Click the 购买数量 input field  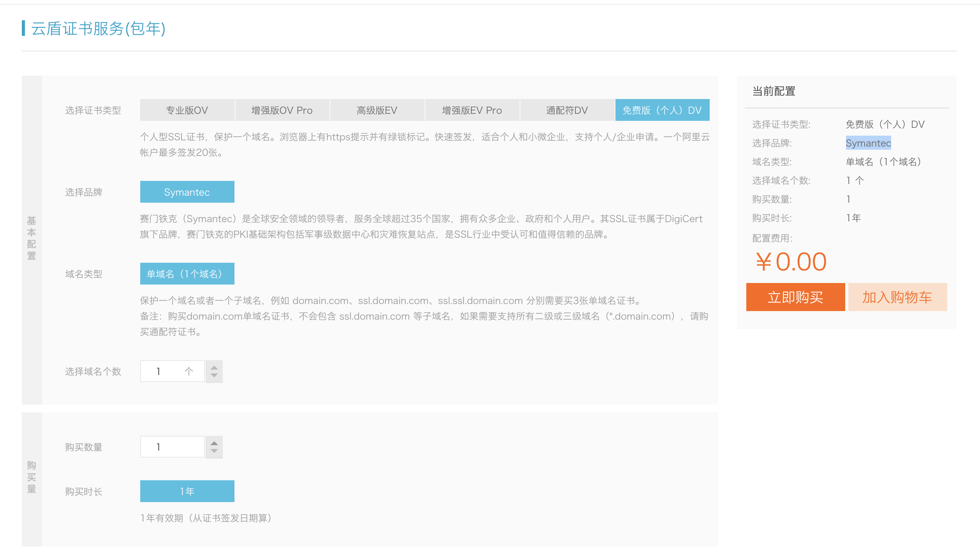173,447
